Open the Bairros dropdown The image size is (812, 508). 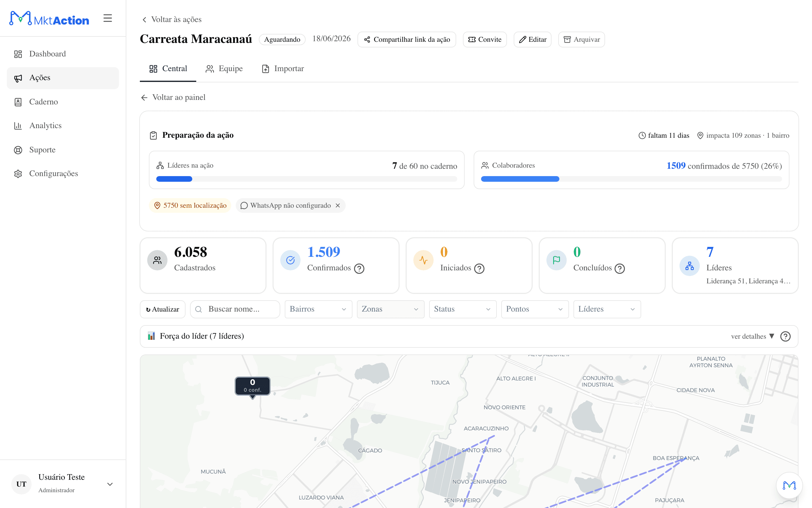(x=318, y=309)
